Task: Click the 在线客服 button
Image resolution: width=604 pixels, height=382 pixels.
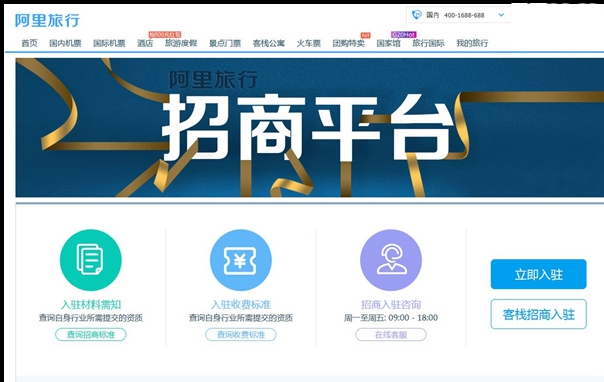Action: (x=391, y=335)
